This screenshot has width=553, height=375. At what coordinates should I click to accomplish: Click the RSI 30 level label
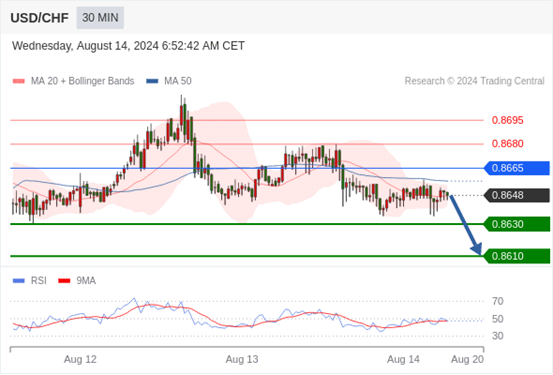(x=498, y=336)
